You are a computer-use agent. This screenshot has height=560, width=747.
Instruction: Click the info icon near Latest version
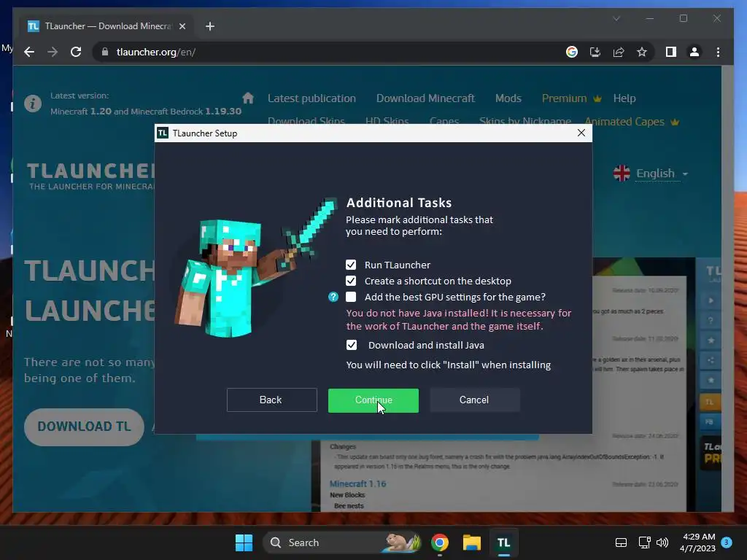coord(32,103)
